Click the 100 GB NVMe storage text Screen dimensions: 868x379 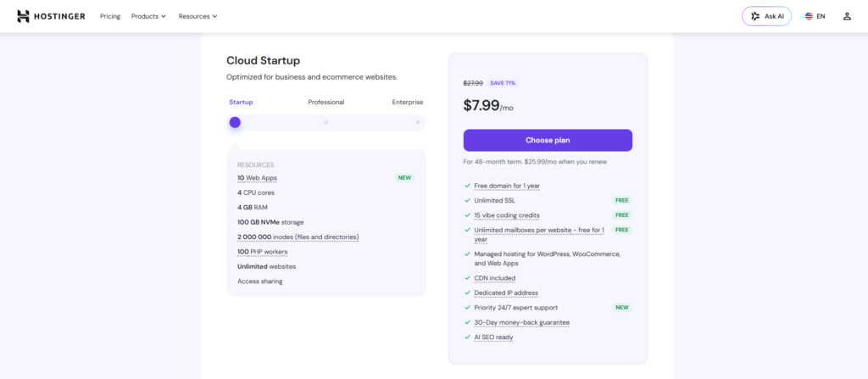(x=270, y=222)
